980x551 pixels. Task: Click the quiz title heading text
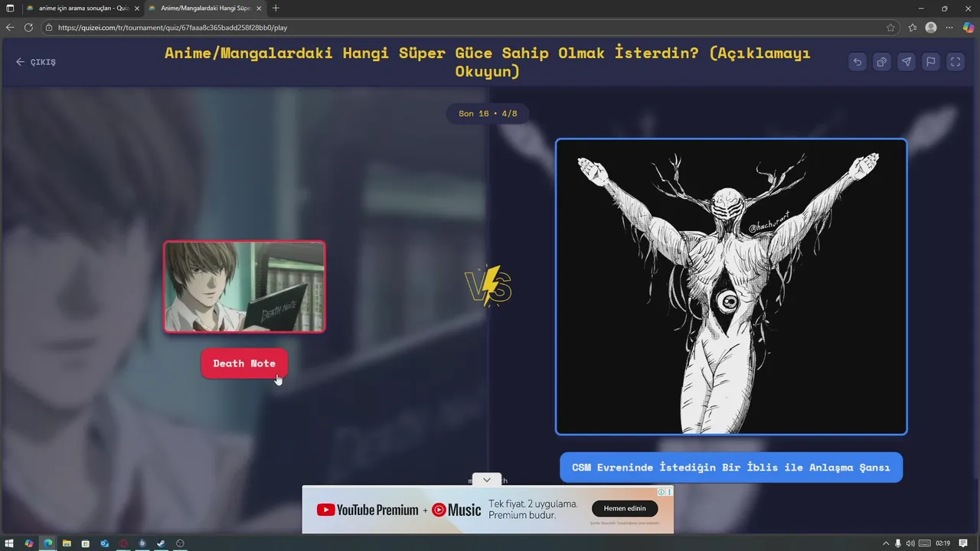point(488,62)
